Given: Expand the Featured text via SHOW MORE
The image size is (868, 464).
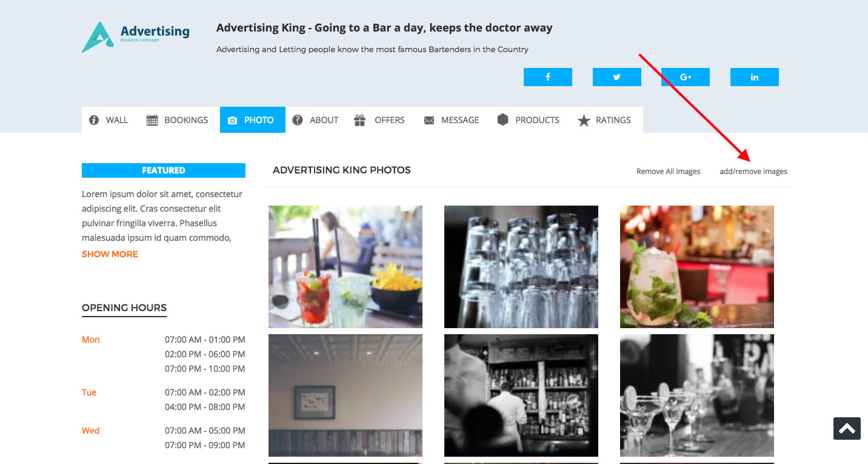Looking at the screenshot, I should (110, 254).
